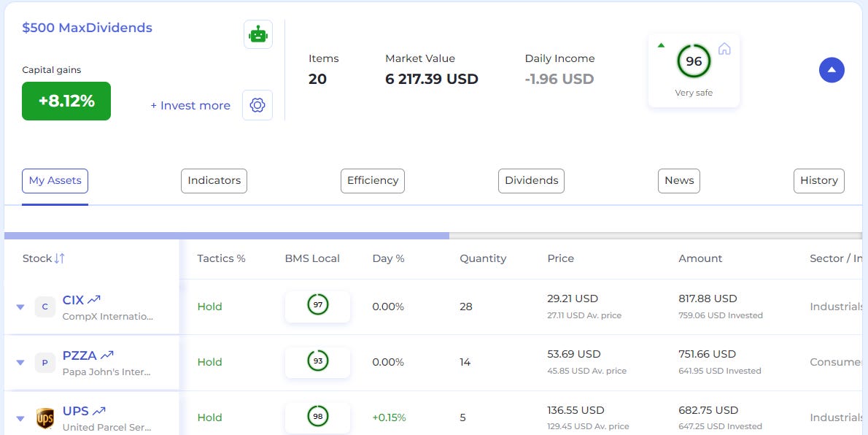Click the green robot icon button
The width and height of the screenshot is (868, 435).
pyautogui.click(x=258, y=34)
